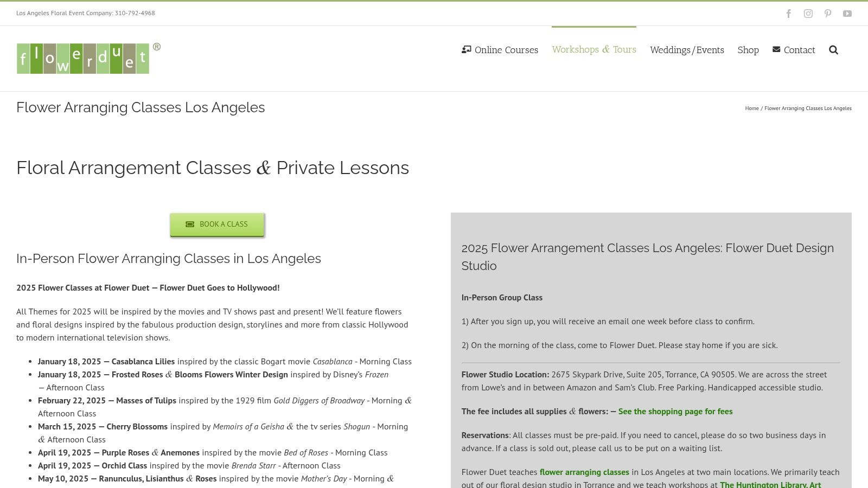This screenshot has width=868, height=488.
Task: Select the Contact menu label
Action: pyautogui.click(x=799, y=50)
